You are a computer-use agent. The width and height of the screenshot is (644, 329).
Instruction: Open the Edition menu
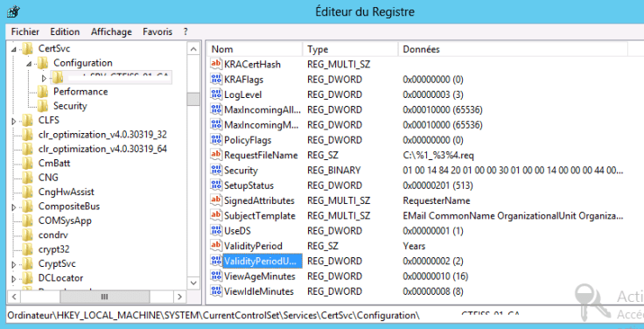[x=65, y=31]
